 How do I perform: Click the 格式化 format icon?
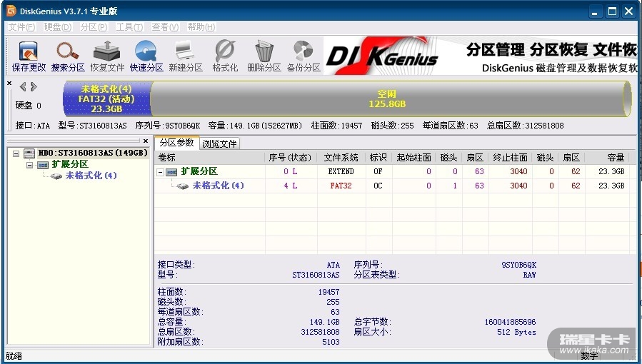coord(225,56)
